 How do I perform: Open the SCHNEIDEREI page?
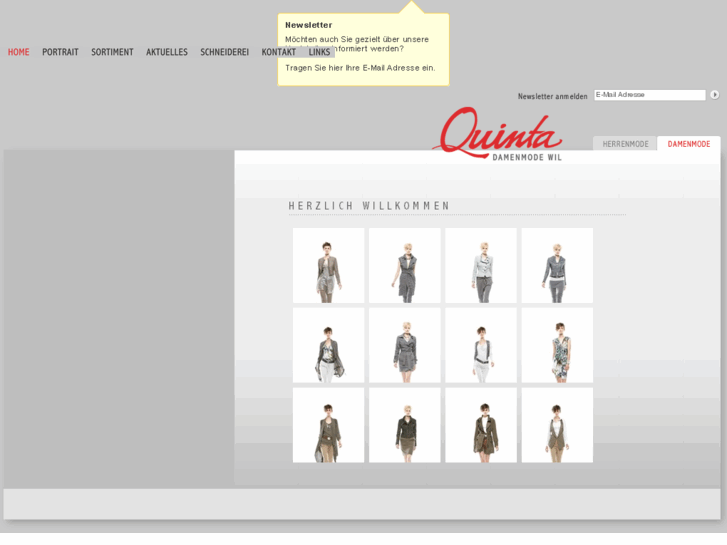click(224, 52)
